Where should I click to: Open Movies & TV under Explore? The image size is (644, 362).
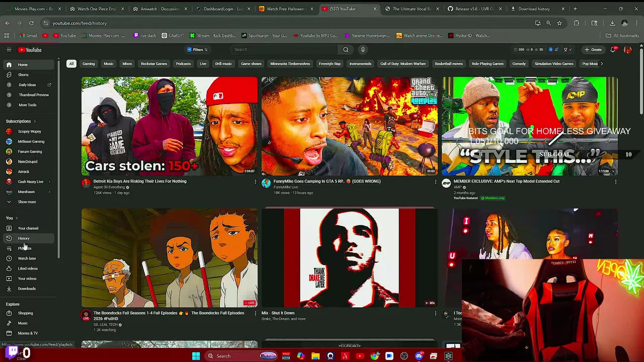tap(28, 333)
